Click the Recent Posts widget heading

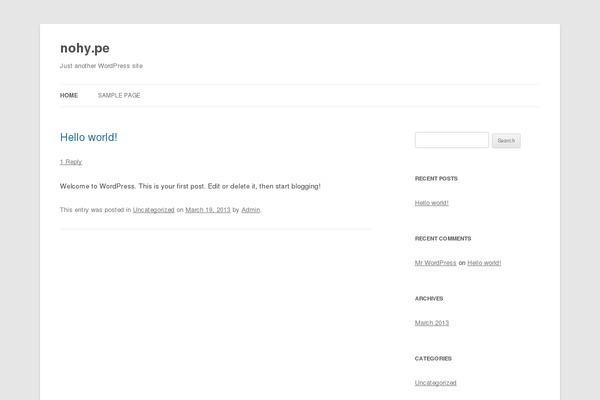click(436, 178)
